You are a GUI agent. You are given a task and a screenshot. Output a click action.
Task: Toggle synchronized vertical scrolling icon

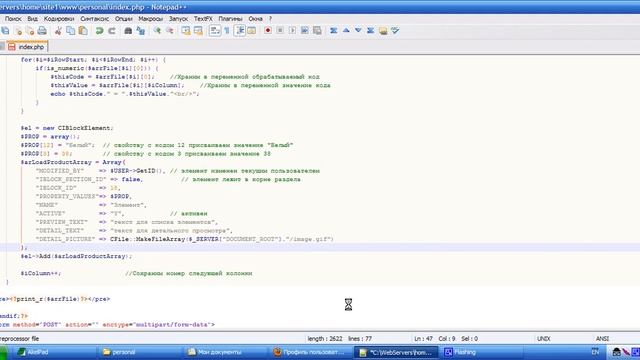click(186, 31)
